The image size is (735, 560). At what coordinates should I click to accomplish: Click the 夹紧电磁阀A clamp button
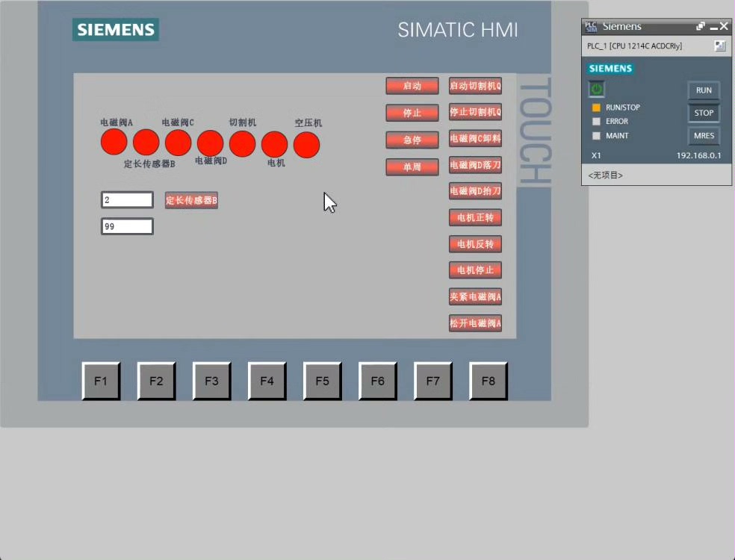tap(475, 296)
